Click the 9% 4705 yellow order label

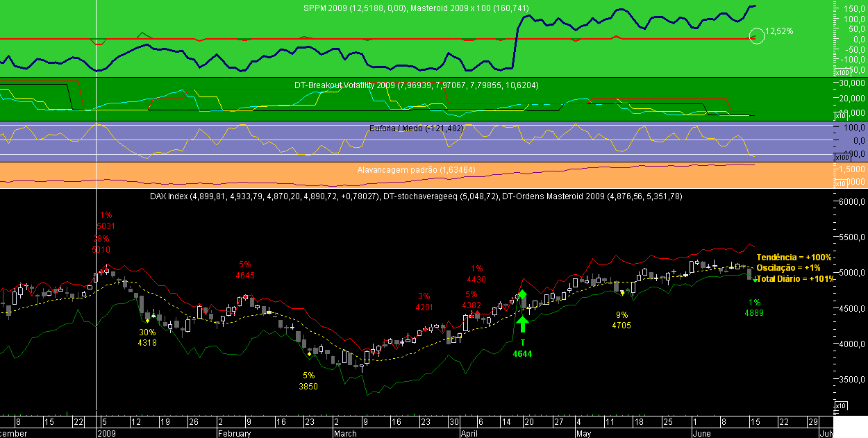point(621,320)
